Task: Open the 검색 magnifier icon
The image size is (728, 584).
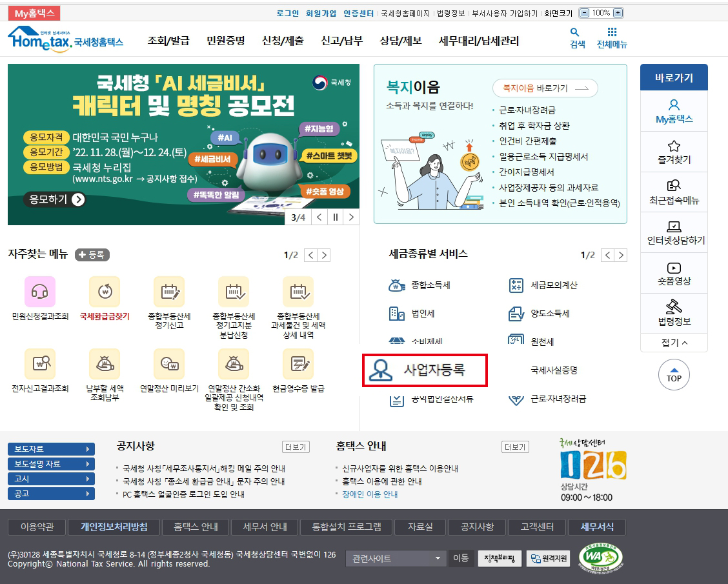Action: (575, 32)
